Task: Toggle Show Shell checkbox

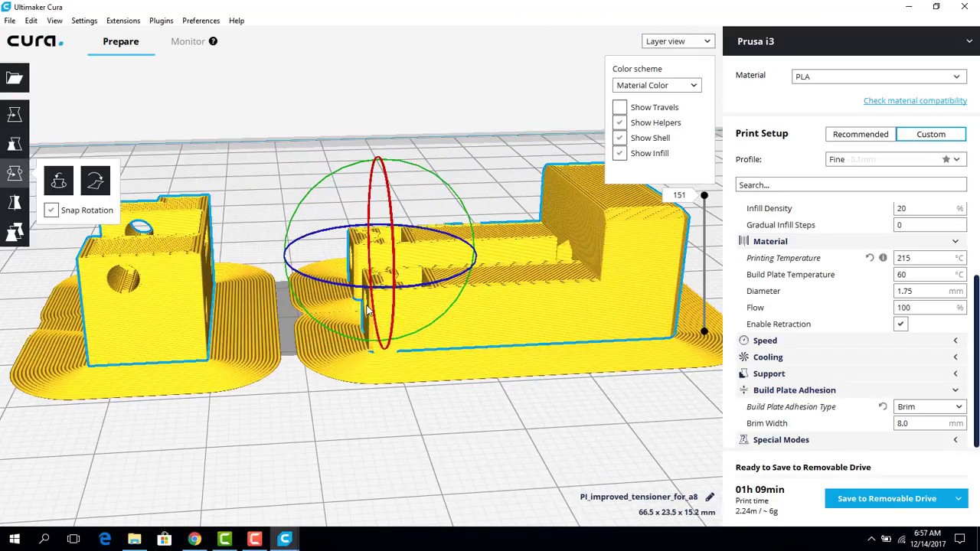Action: click(619, 138)
